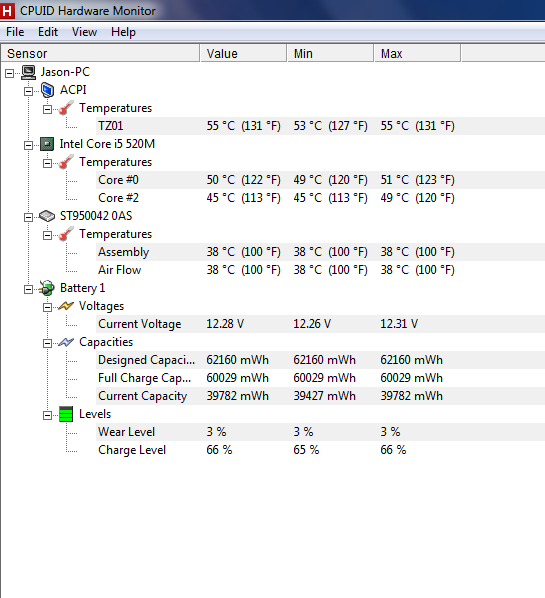This screenshot has height=598, width=545.
Task: Select the ACPI label
Action: click(73, 90)
